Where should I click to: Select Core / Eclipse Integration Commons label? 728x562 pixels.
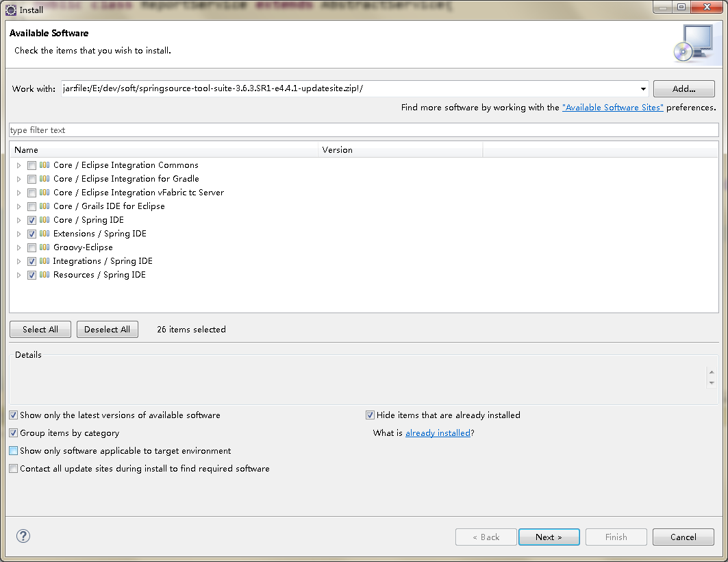click(126, 165)
